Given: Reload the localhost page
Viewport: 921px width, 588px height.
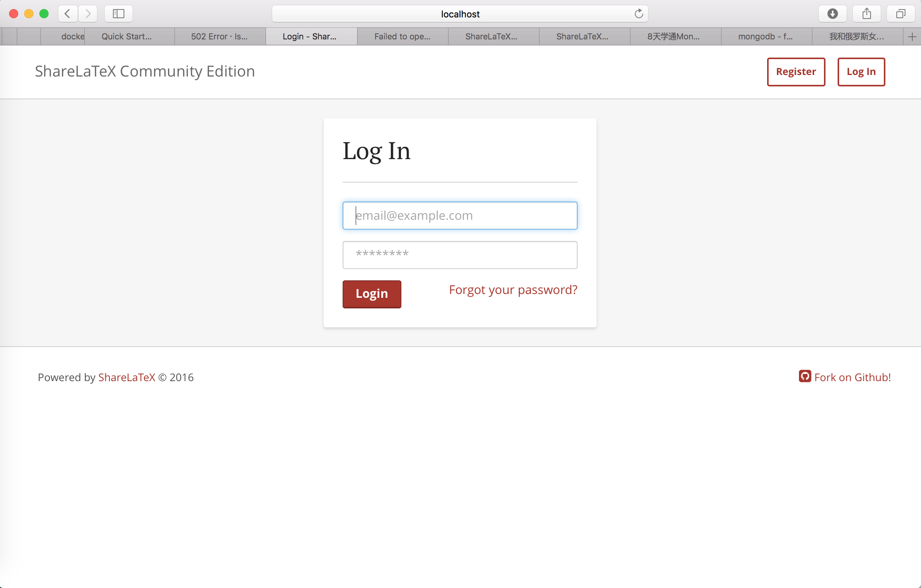Looking at the screenshot, I should [x=638, y=14].
